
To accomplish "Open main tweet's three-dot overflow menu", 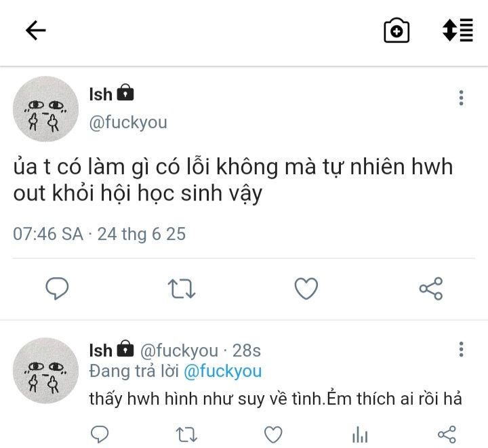I will [x=462, y=98].
